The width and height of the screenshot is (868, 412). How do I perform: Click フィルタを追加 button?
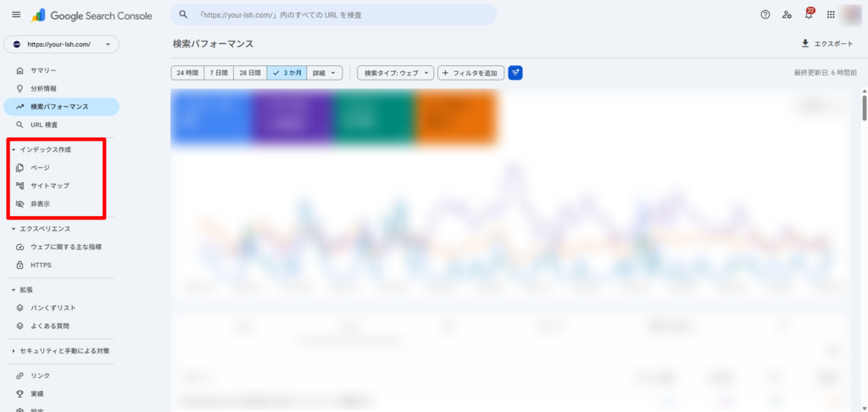[470, 73]
